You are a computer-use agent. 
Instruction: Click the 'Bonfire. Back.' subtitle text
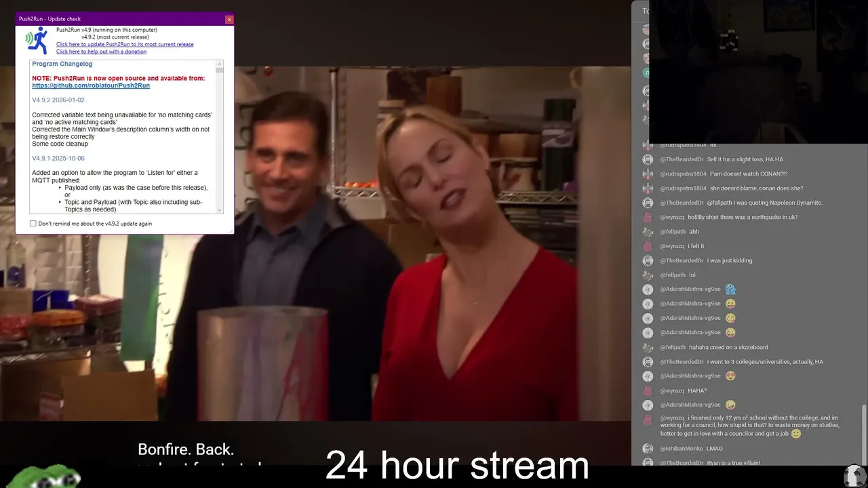186,449
